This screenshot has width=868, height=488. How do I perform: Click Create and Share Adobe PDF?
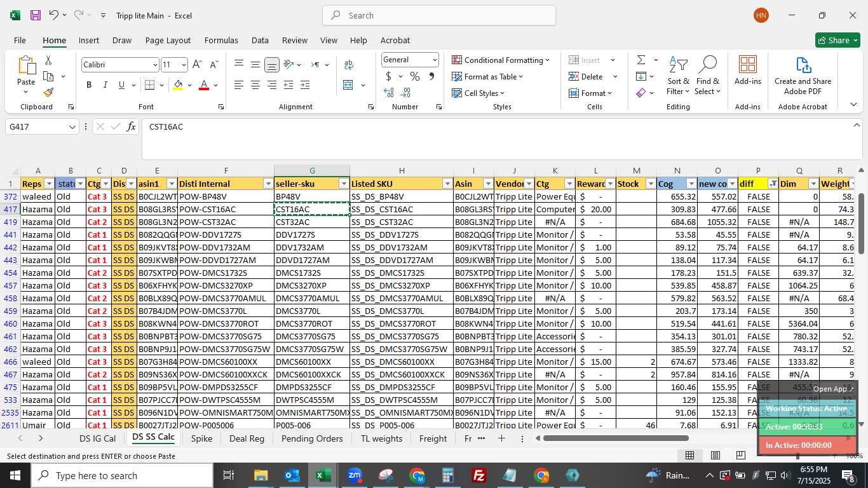coord(803,76)
